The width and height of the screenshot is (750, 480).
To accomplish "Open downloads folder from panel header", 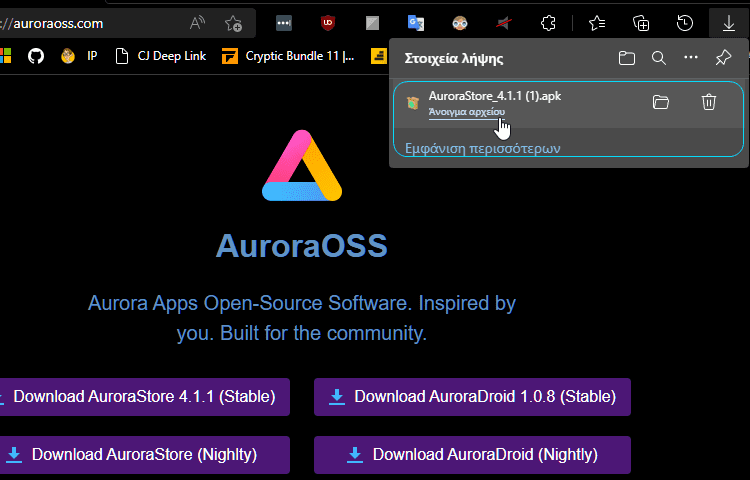I will (x=627, y=58).
